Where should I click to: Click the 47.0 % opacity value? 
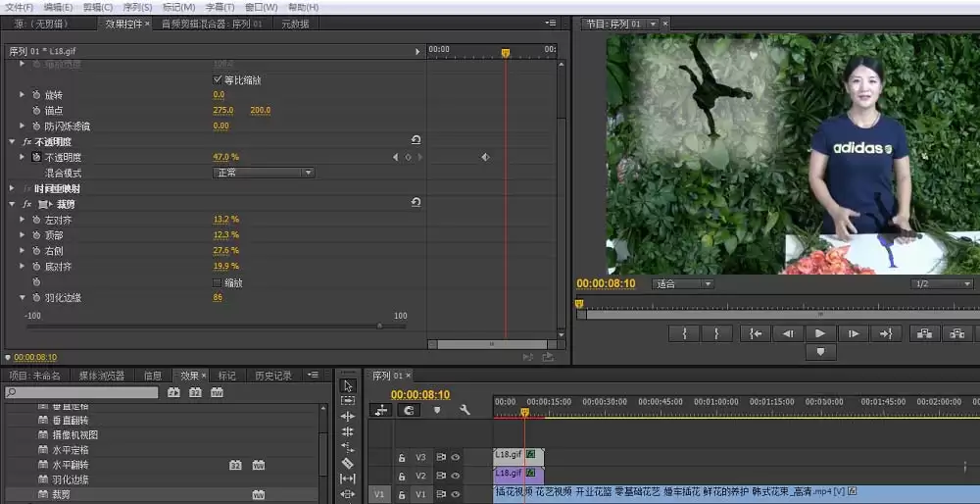[226, 157]
